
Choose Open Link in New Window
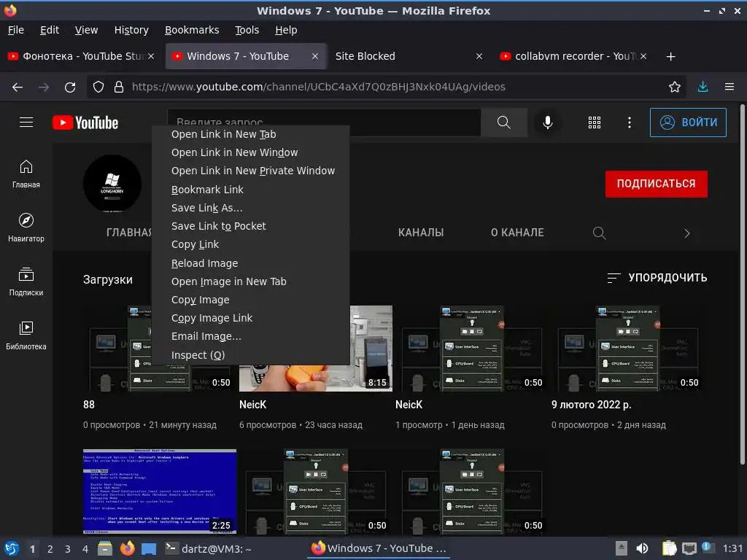251,152
